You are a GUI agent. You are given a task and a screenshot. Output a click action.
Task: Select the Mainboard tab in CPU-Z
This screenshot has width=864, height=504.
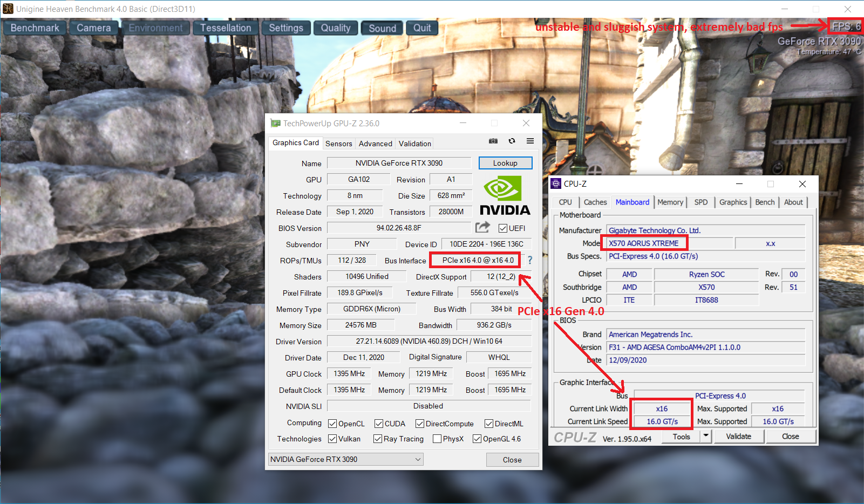tap(632, 202)
